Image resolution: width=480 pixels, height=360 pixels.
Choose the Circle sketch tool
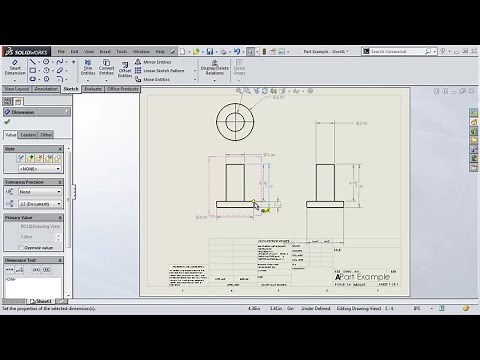pyautogui.click(x=46, y=62)
